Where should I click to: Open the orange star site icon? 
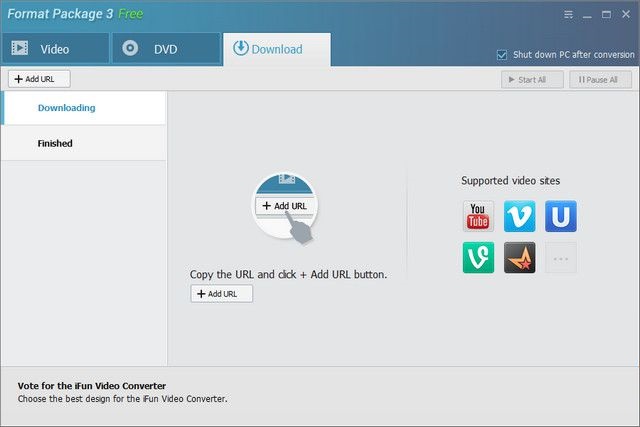(x=519, y=258)
